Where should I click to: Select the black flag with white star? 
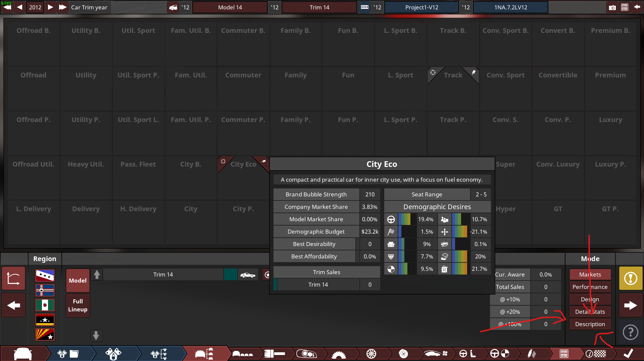45,320
